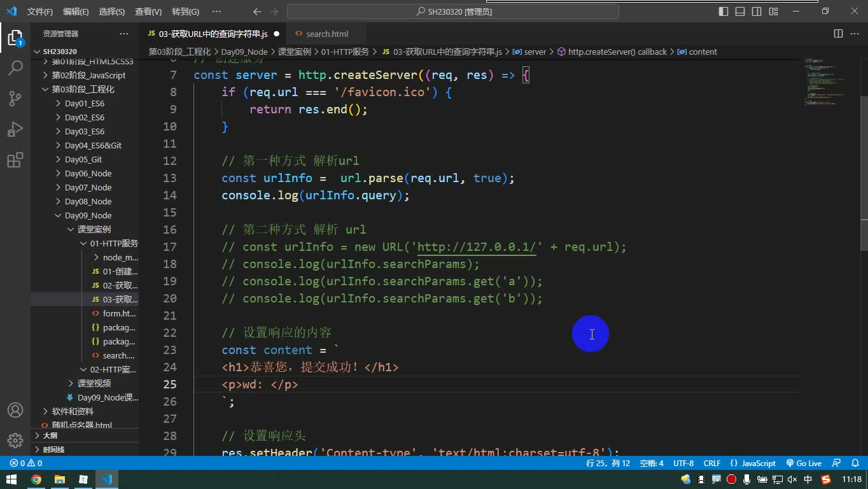Image resolution: width=868 pixels, height=489 pixels.
Task: Click the command center search box
Action: coord(453,11)
